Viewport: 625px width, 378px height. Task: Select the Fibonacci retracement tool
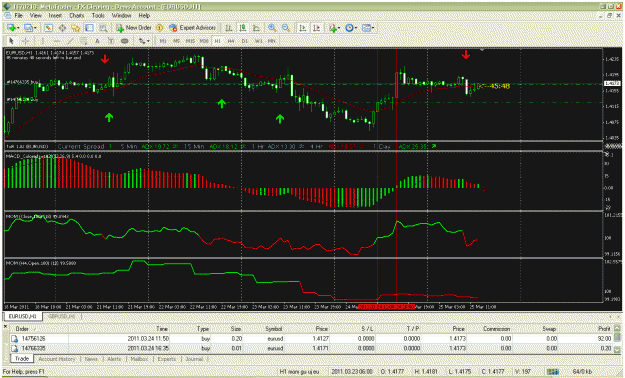(x=83, y=41)
